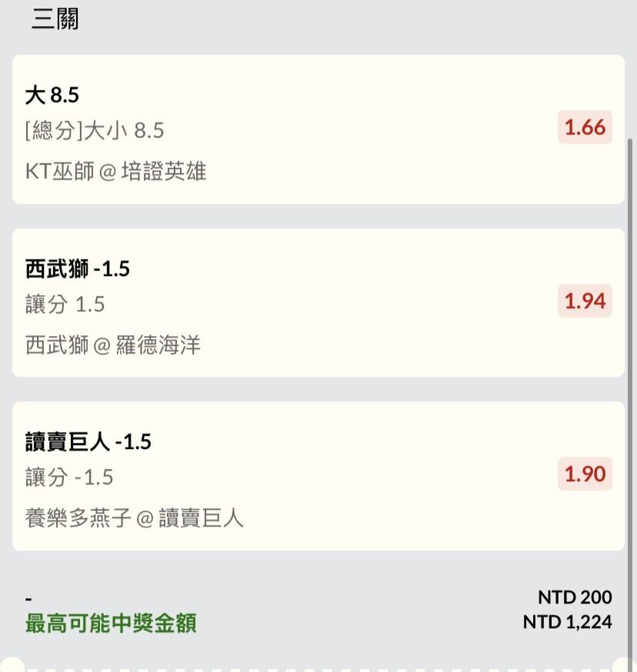Click the [總分]大小 8.5 market label
The width and height of the screenshot is (637, 672).
click(95, 131)
